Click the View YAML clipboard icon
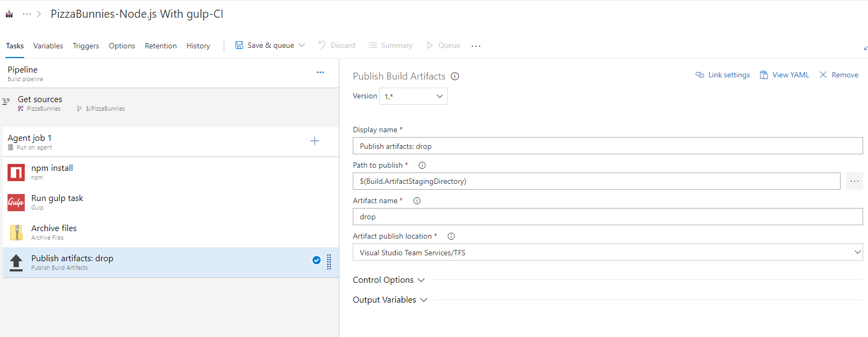868x337 pixels. (764, 75)
